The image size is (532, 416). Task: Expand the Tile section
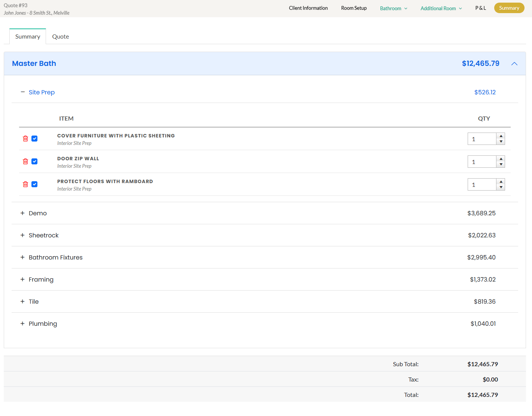point(22,301)
